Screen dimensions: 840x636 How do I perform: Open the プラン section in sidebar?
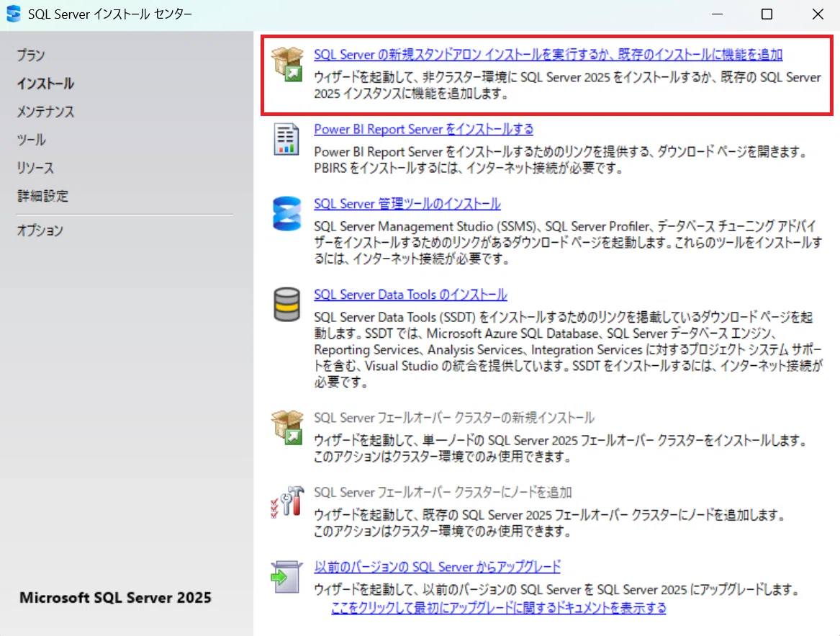(30, 55)
